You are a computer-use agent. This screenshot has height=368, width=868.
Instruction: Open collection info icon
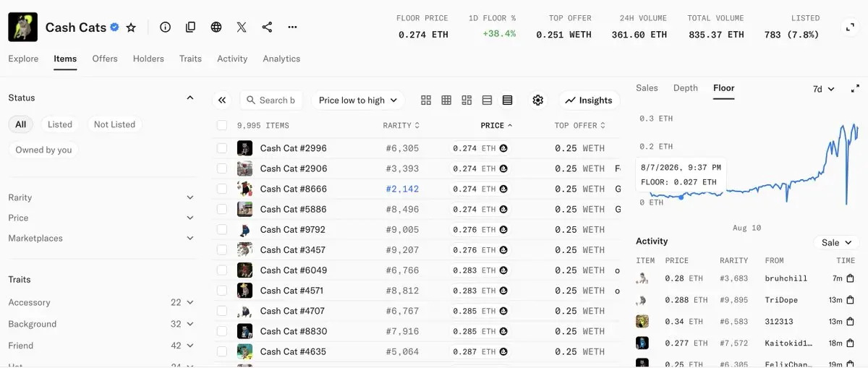(x=165, y=27)
